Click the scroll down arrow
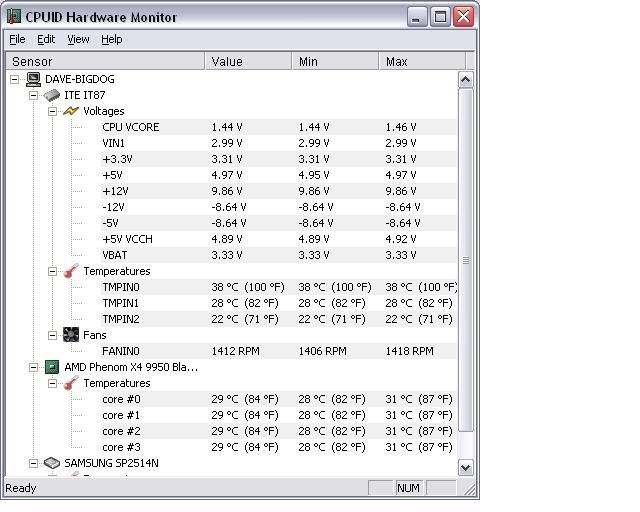640x512 pixels. tap(466, 467)
